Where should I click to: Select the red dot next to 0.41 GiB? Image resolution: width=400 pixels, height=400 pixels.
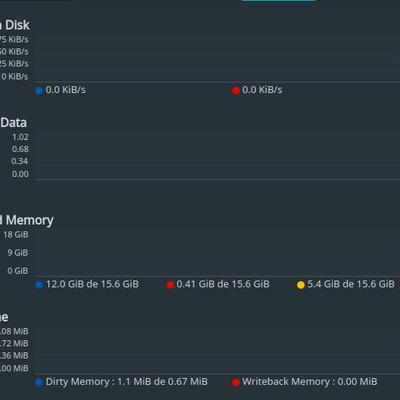170,285
